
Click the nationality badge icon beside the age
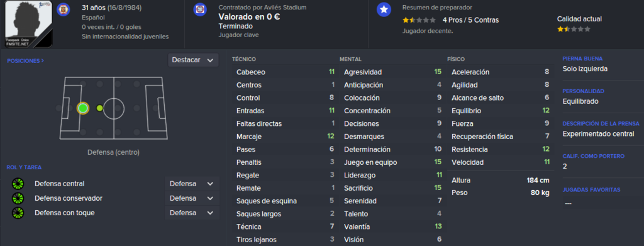tap(63, 9)
